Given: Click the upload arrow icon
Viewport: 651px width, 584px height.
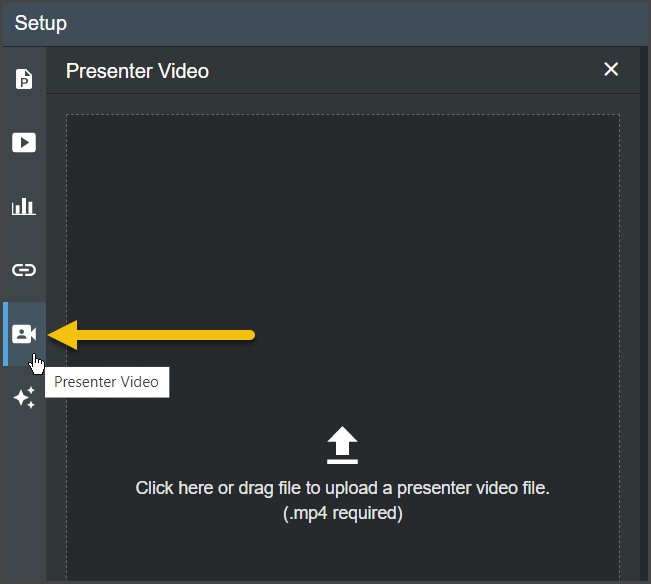Looking at the screenshot, I should (342, 445).
